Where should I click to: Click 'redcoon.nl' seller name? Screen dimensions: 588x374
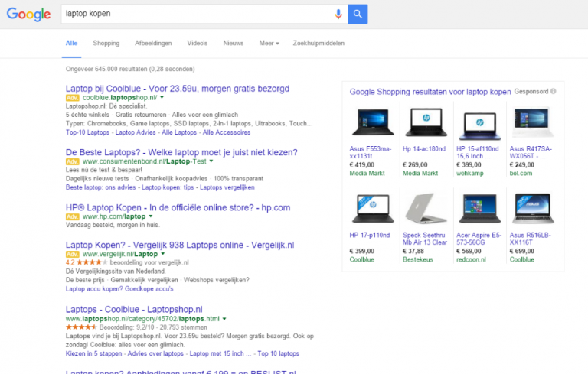[471, 259]
